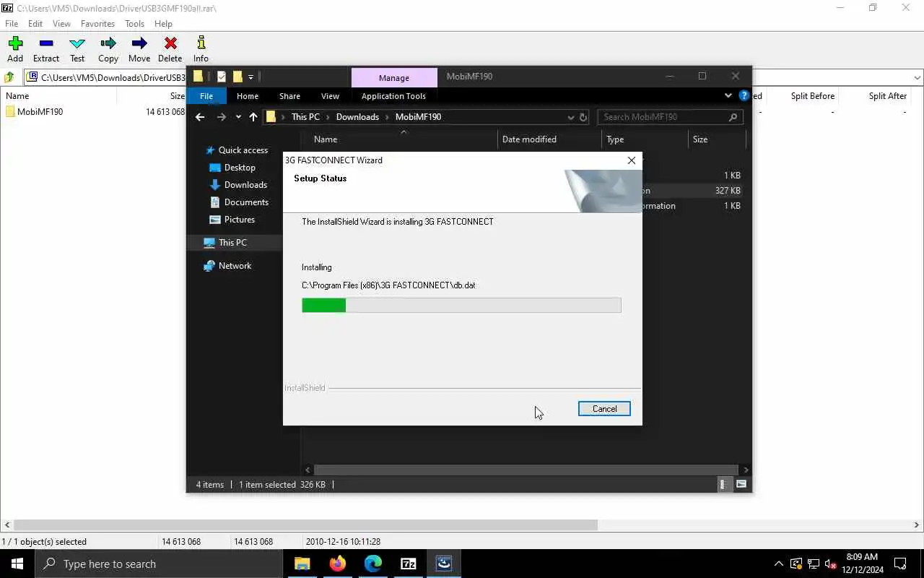
Task: Click the Explorer help question mark icon
Action: (x=744, y=95)
